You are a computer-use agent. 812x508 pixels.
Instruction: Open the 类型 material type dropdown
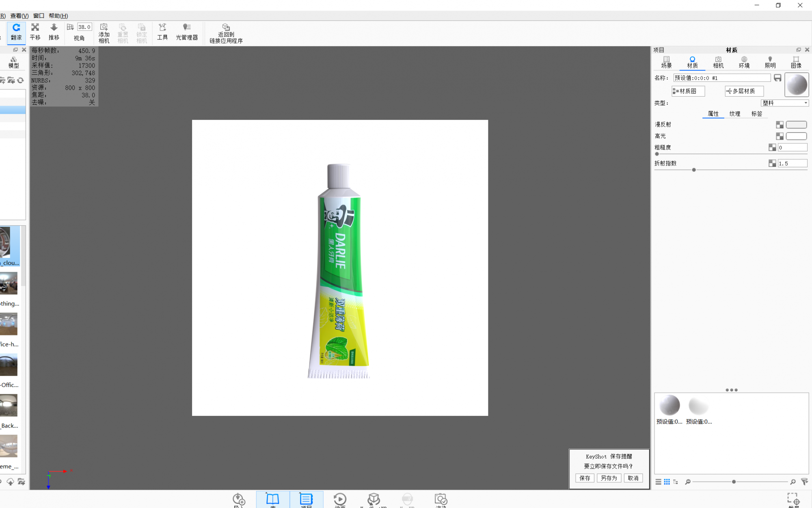click(x=785, y=103)
